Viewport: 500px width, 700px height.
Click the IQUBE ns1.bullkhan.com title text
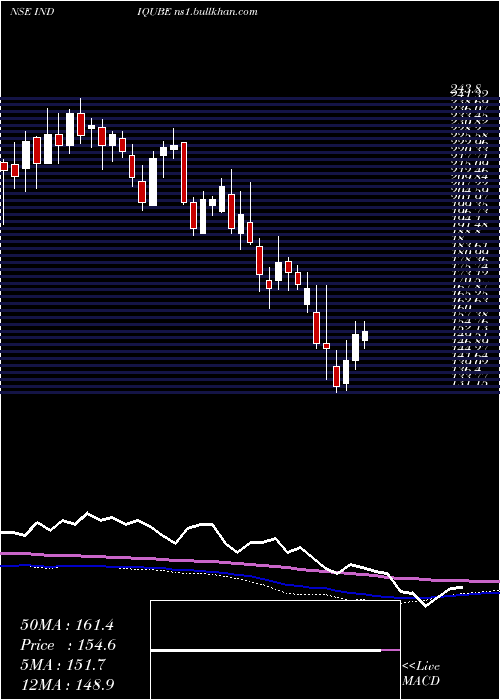pos(195,12)
